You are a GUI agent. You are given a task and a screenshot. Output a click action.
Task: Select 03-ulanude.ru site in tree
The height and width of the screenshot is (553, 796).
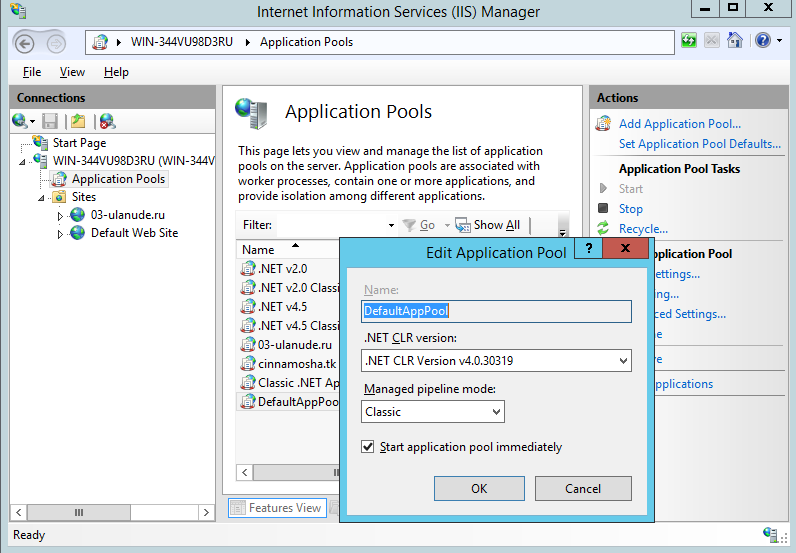coord(128,215)
